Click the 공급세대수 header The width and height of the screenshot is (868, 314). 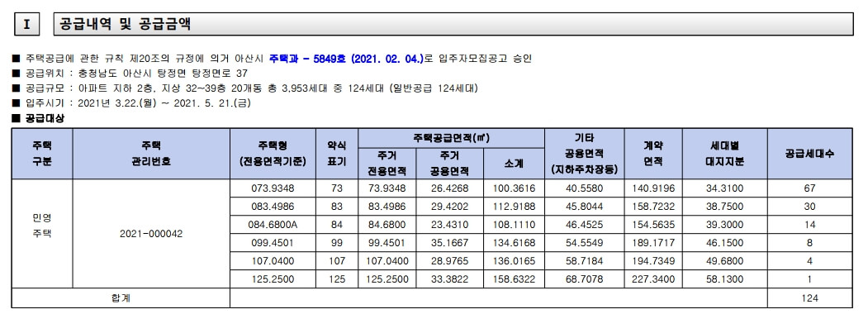(x=809, y=154)
